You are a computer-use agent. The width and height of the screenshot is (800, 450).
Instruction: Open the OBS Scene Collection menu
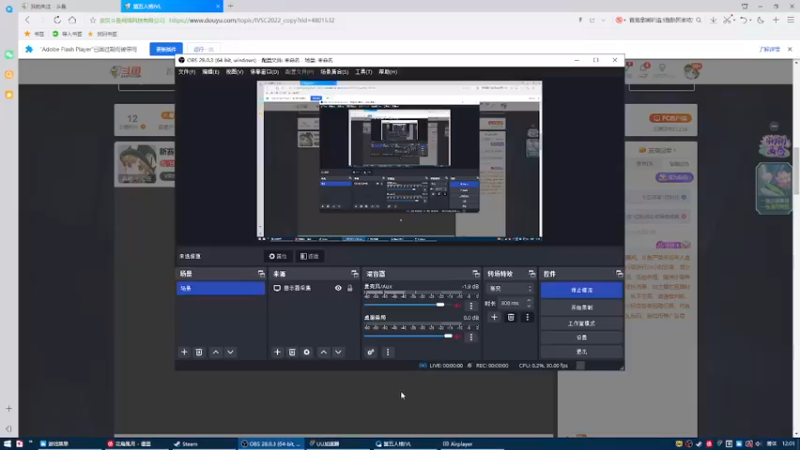point(334,72)
